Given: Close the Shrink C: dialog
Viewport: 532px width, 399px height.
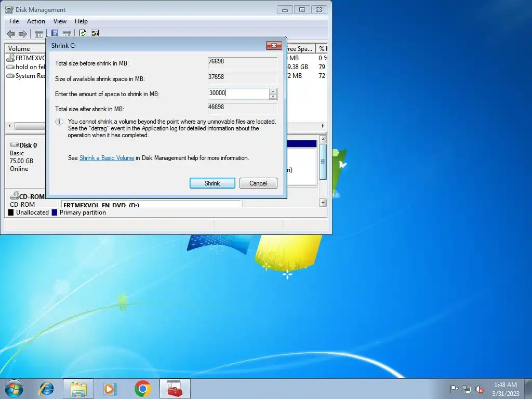Looking at the screenshot, I should (x=274, y=46).
